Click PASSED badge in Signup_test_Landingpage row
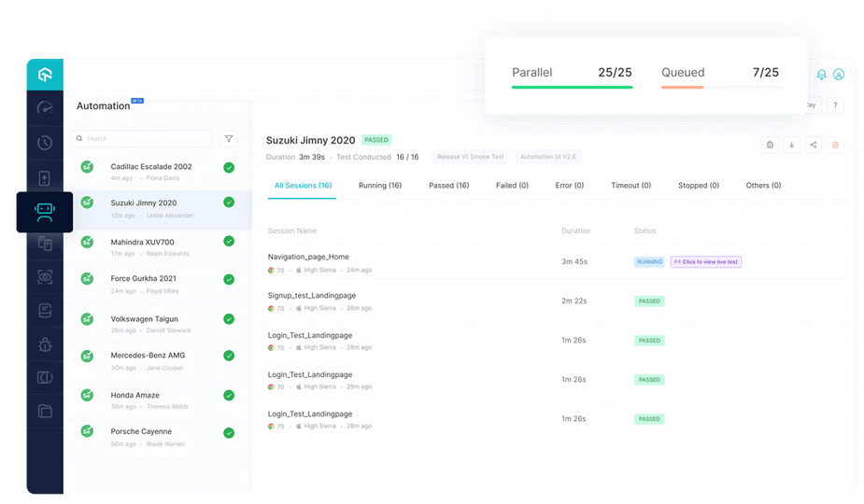 tap(649, 301)
